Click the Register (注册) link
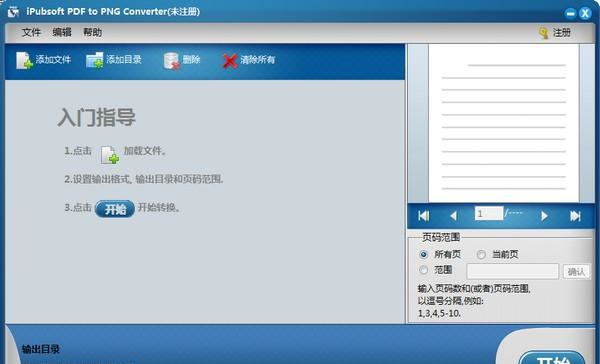Screen dimensions: 600x364 (561, 33)
